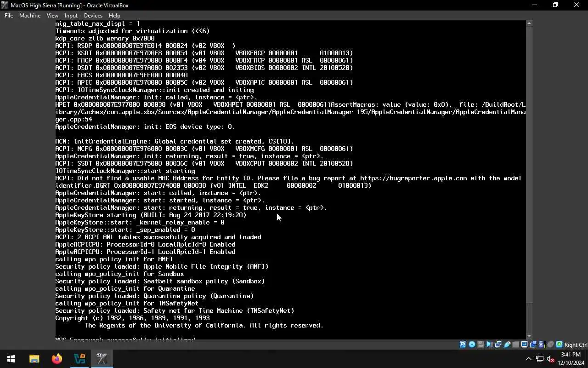Click the hard disk activity status icon
Screen dimensions: 588x368
tap(463, 345)
